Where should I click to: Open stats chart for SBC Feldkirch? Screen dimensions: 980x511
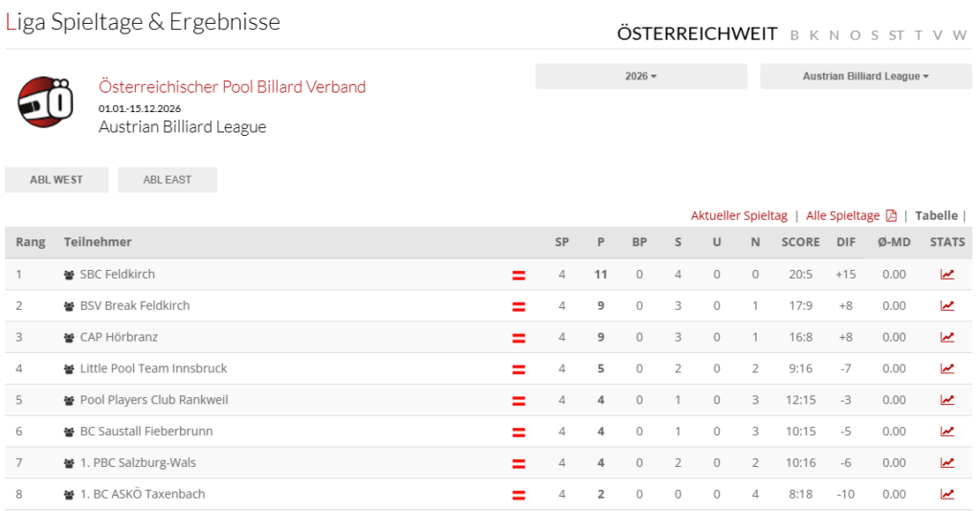click(947, 275)
